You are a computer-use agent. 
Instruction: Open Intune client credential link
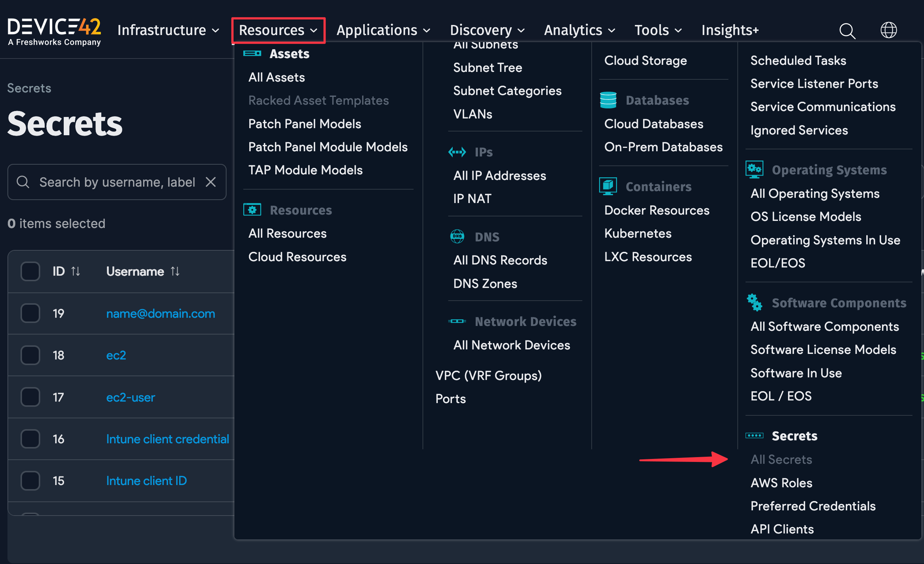pyautogui.click(x=167, y=439)
